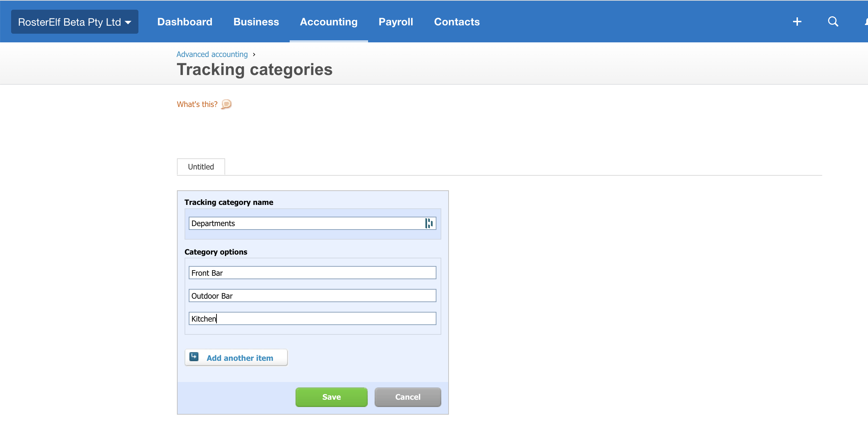Image resolution: width=868 pixels, height=432 pixels.
Task: Open the notifications bell icon
Action: tap(866, 22)
